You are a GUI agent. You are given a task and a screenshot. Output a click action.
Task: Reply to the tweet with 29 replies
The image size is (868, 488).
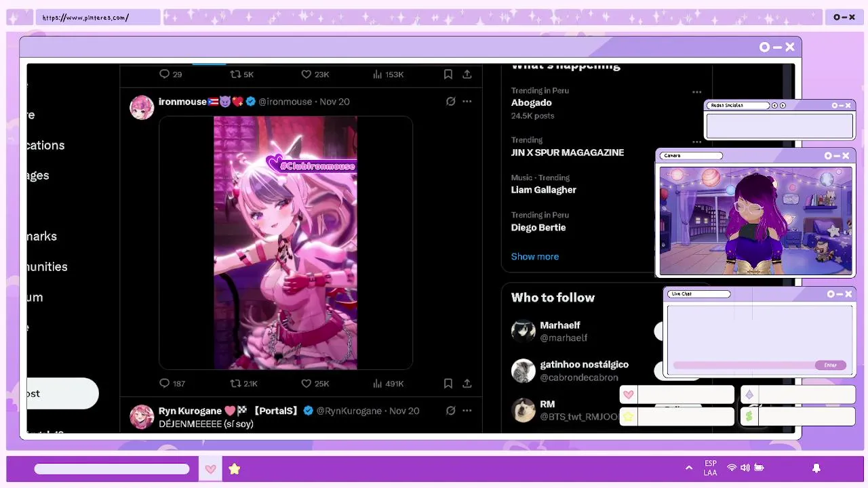click(x=164, y=74)
